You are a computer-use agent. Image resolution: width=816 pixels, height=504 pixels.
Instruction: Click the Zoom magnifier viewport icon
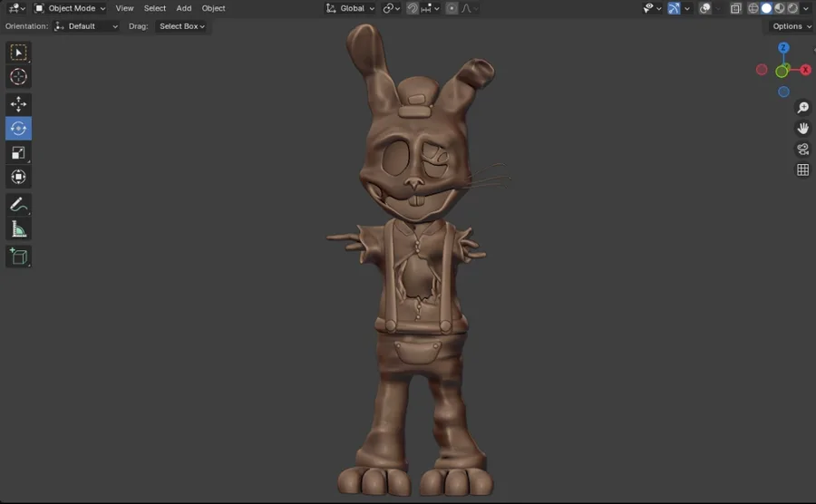[x=803, y=107]
